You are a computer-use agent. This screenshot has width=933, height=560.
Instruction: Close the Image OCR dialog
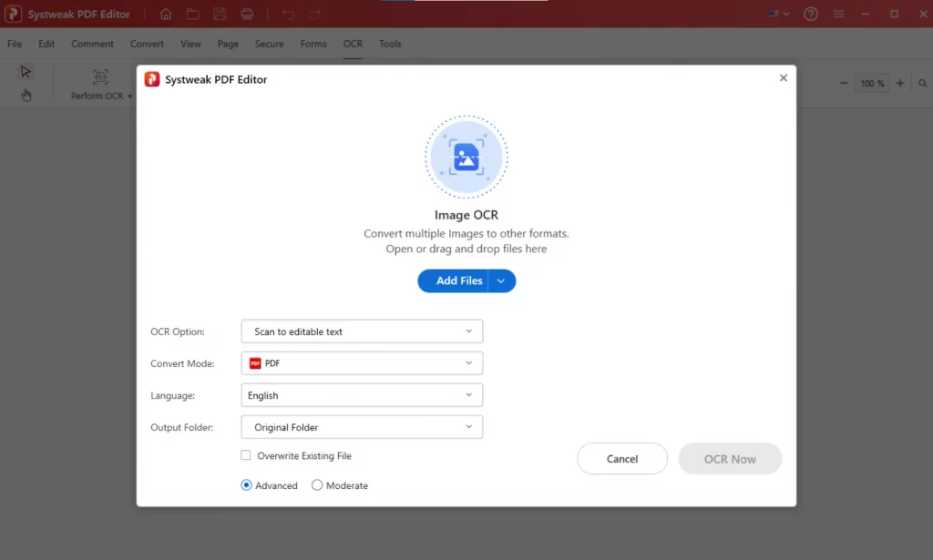784,78
